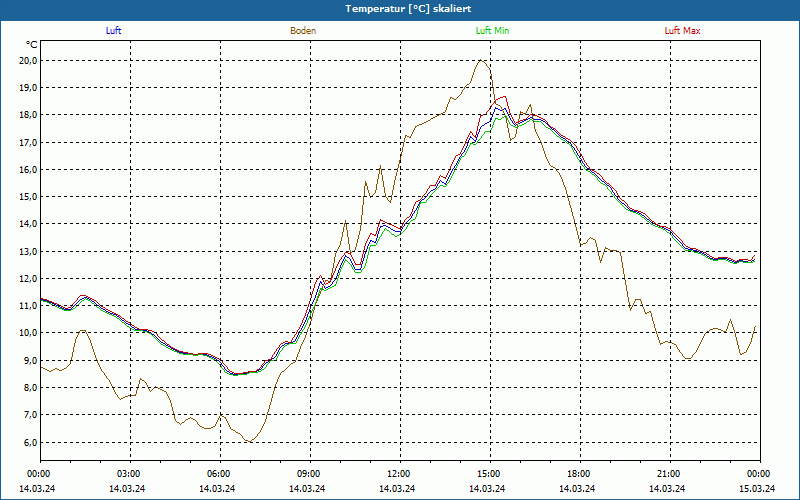The width and height of the screenshot is (800, 500).
Task: Click the '°C' unit label on the axis
Action: click(32, 45)
